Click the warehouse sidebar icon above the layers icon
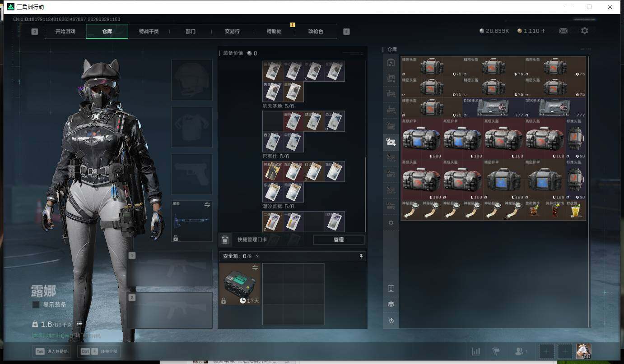The image size is (624, 364). [391, 288]
